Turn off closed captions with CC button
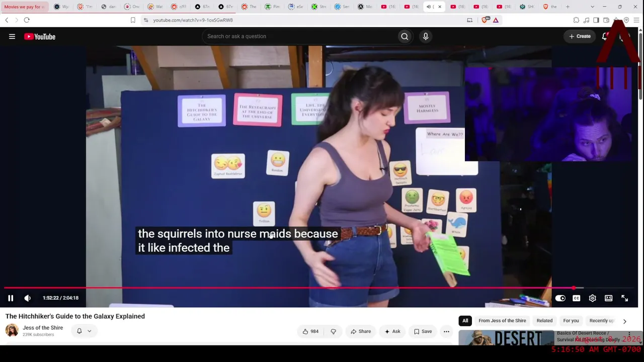644x362 pixels. 577,298
